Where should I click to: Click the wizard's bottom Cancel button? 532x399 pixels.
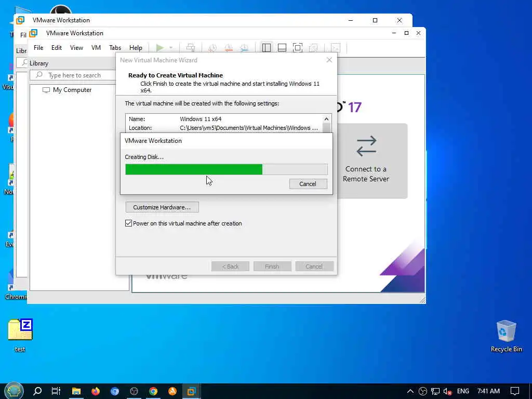point(314,267)
